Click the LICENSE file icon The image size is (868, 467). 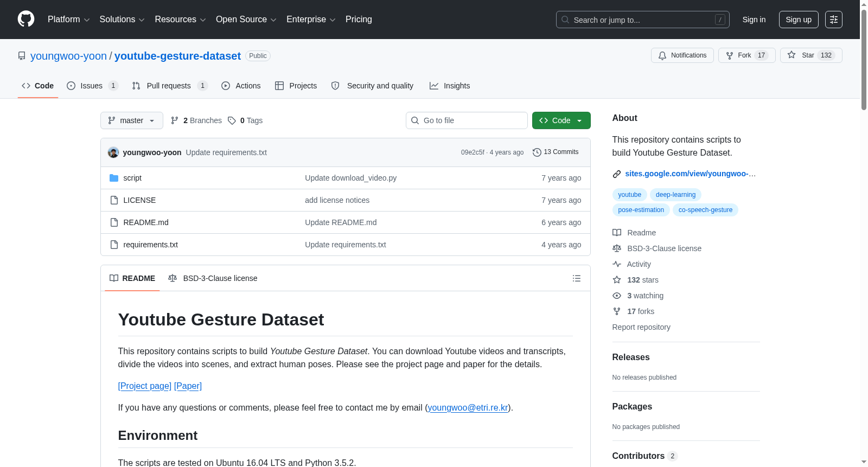pyautogui.click(x=114, y=200)
